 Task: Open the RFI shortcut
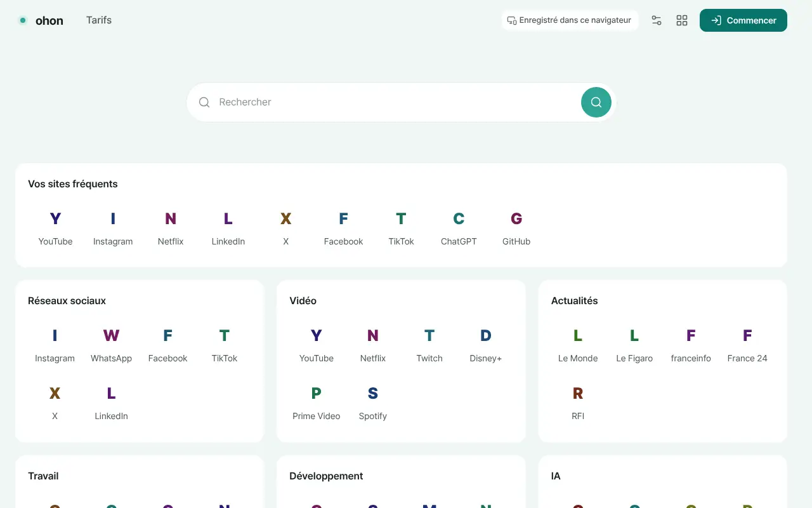click(578, 403)
